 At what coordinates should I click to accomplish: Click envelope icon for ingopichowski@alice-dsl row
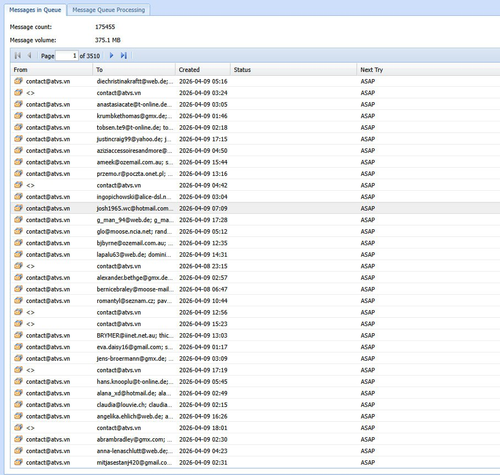point(18,197)
